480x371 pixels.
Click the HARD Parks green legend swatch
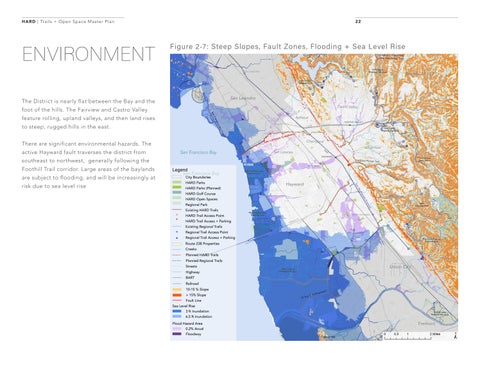(177, 183)
